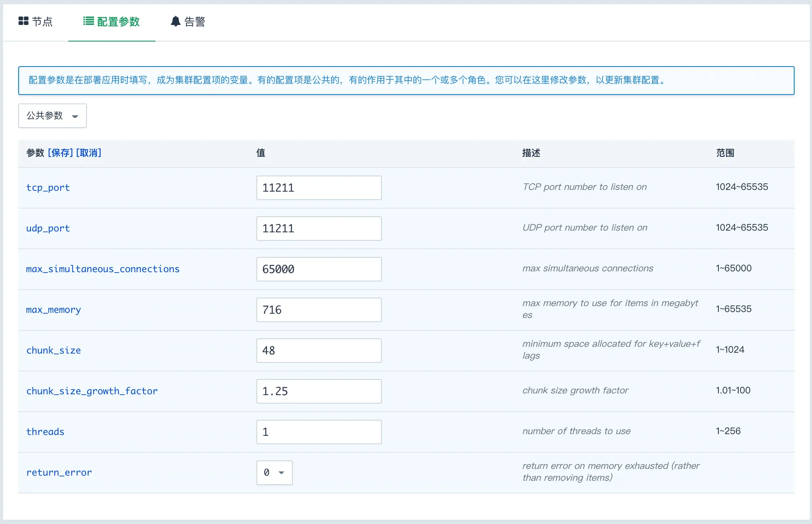This screenshot has height=524, width=812.
Task: Click the udp_port parameter name
Action: (x=48, y=229)
